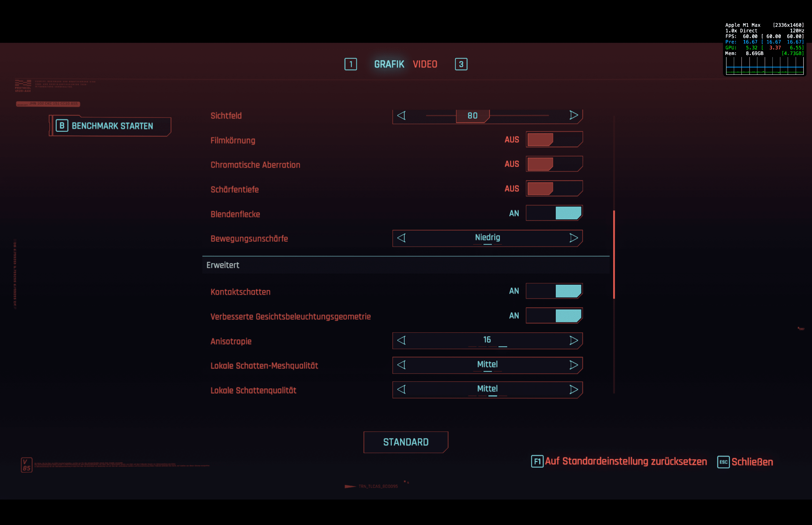Increase Anisotropie with its right arrow
812x525 pixels.
tap(574, 340)
